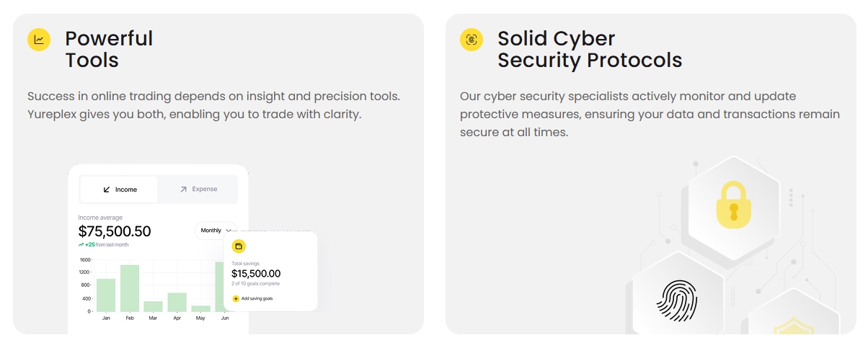This screenshot has width=868, height=348.
Task: Click the Add saving goals link
Action: pyautogui.click(x=257, y=298)
